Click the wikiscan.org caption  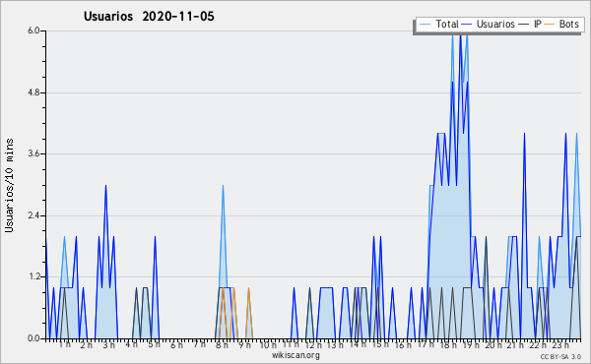pos(295,355)
